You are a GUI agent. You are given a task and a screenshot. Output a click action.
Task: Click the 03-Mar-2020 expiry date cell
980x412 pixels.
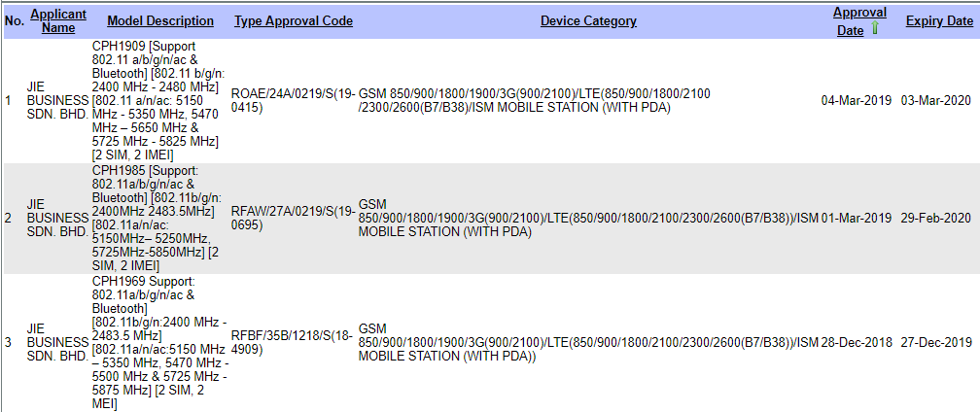tap(936, 100)
